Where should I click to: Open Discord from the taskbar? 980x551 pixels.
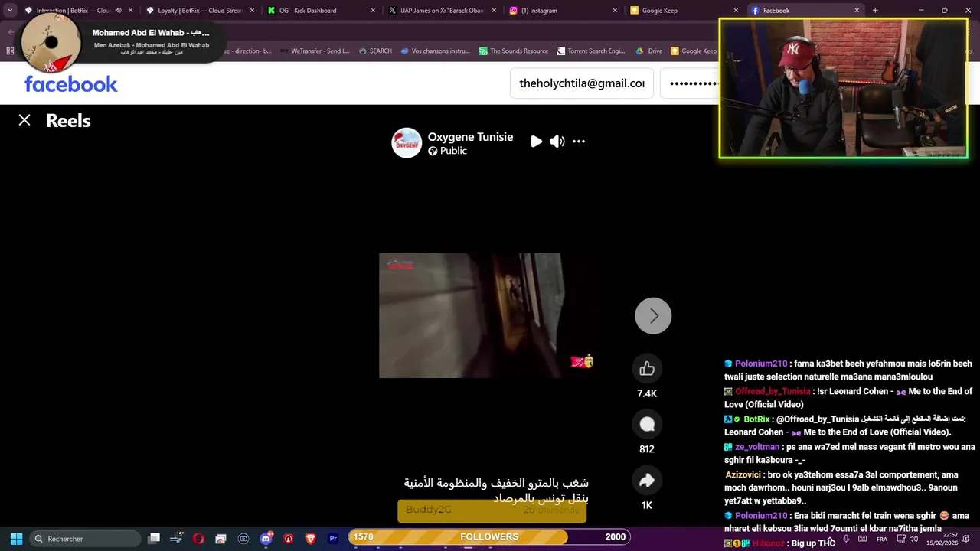click(266, 539)
